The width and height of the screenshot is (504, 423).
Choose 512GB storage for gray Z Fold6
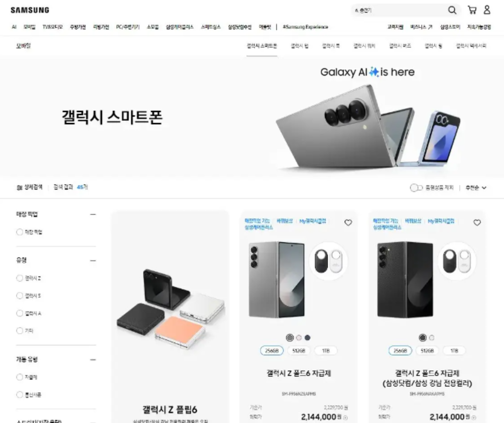(x=299, y=351)
